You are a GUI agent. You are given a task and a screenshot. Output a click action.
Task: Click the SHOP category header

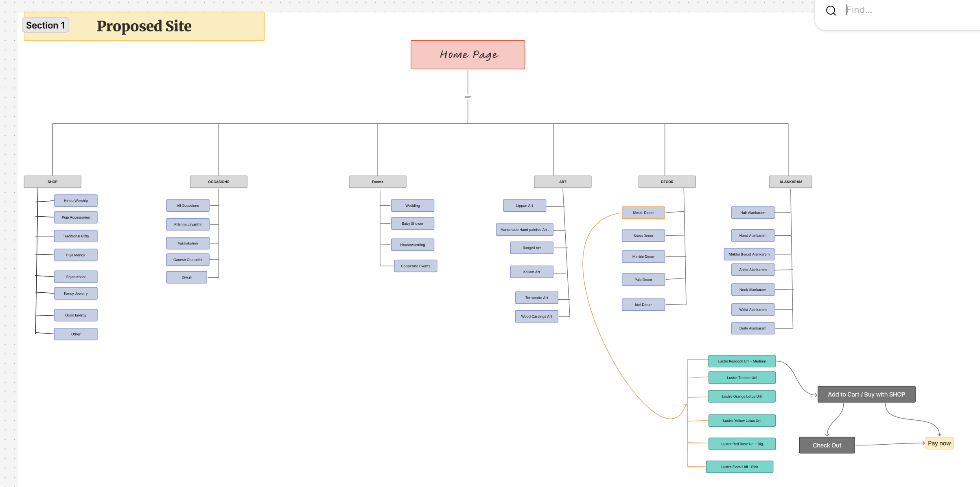click(x=52, y=182)
